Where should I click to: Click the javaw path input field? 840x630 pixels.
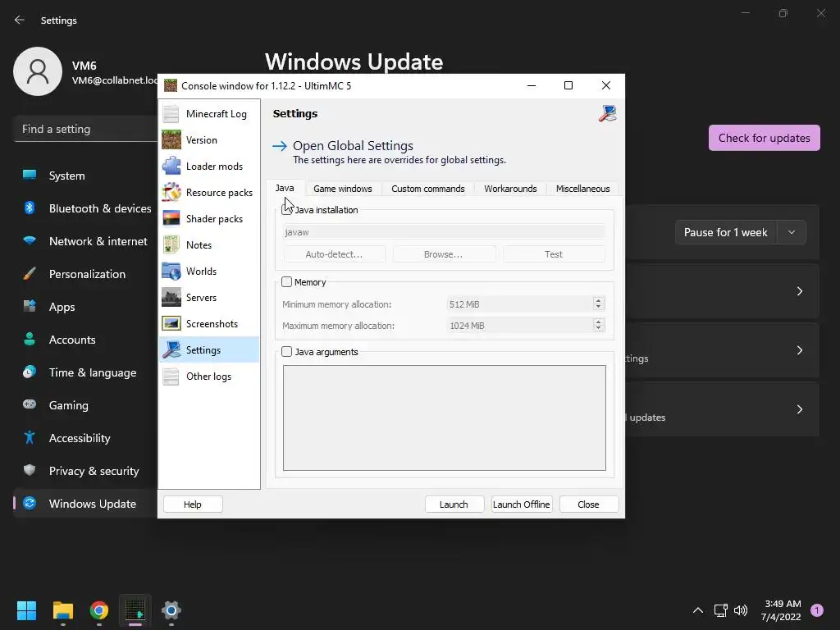(444, 232)
